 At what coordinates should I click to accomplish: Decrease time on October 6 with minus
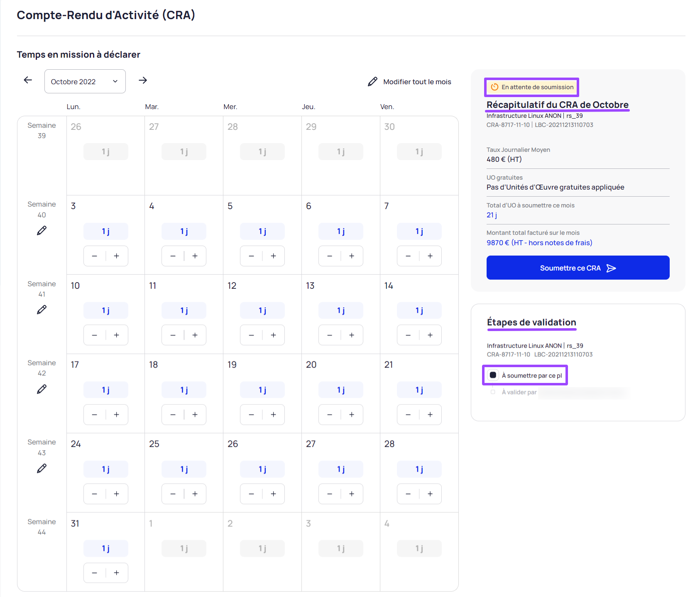click(x=330, y=256)
